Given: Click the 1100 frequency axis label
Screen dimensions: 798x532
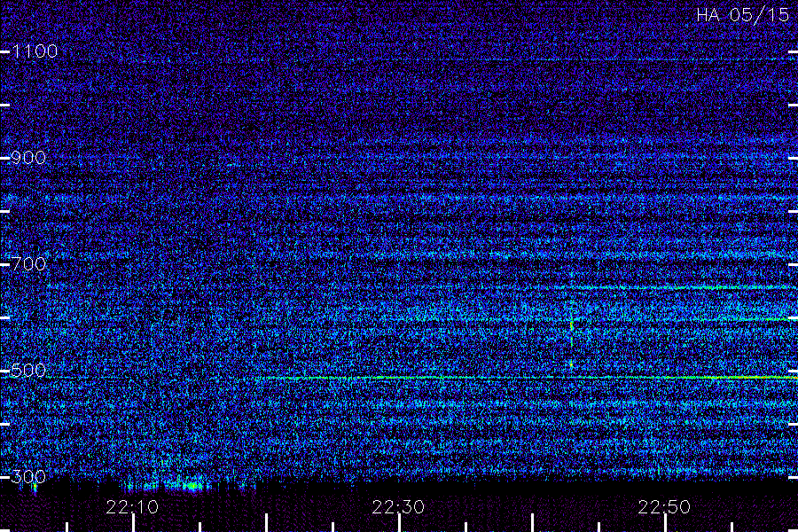Looking at the screenshot, I should pos(35,51).
